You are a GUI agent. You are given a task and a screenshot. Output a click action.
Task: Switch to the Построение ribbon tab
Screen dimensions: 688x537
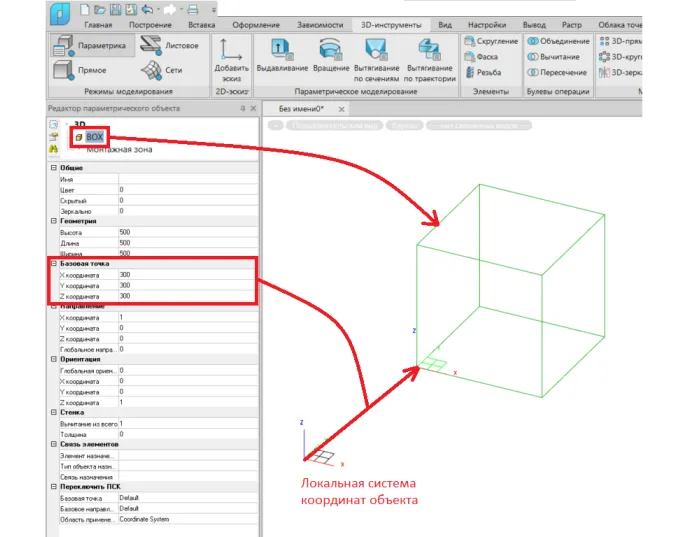pos(150,25)
